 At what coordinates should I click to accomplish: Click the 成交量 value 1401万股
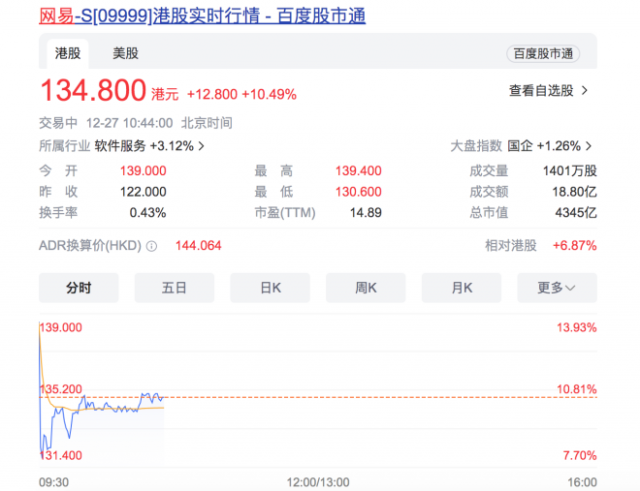[x=570, y=171]
